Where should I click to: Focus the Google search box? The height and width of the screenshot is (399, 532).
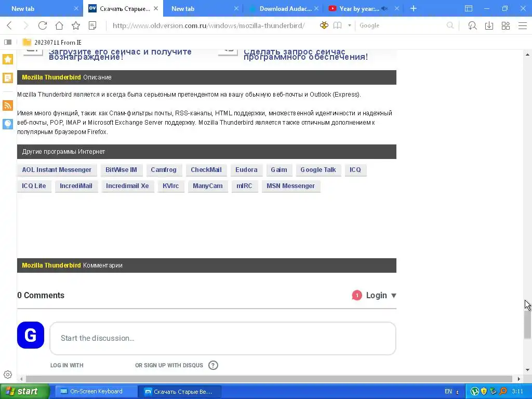(x=402, y=25)
